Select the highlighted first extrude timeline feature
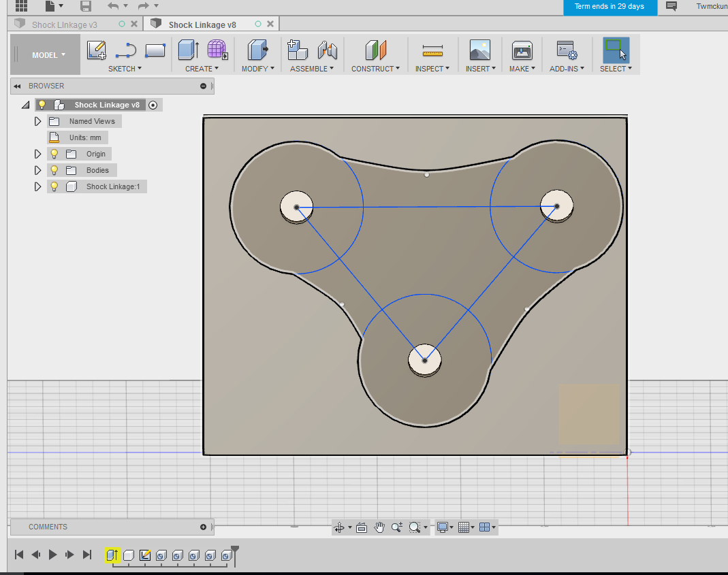Screen dimensions: 728x575 tap(112, 555)
